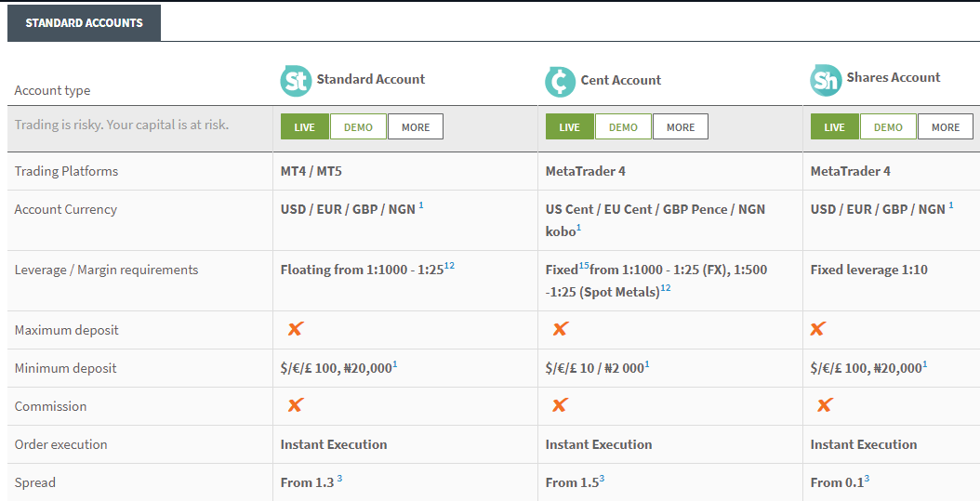
Task: Click Cent Account maximum deposit X icon
Action: (x=560, y=329)
